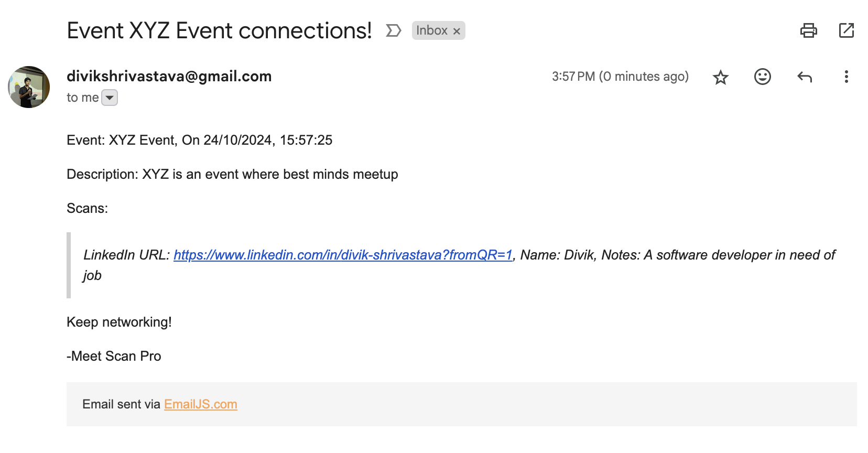Print this email using printer icon
Image resolution: width=868 pixels, height=453 pixels.
(x=808, y=30)
